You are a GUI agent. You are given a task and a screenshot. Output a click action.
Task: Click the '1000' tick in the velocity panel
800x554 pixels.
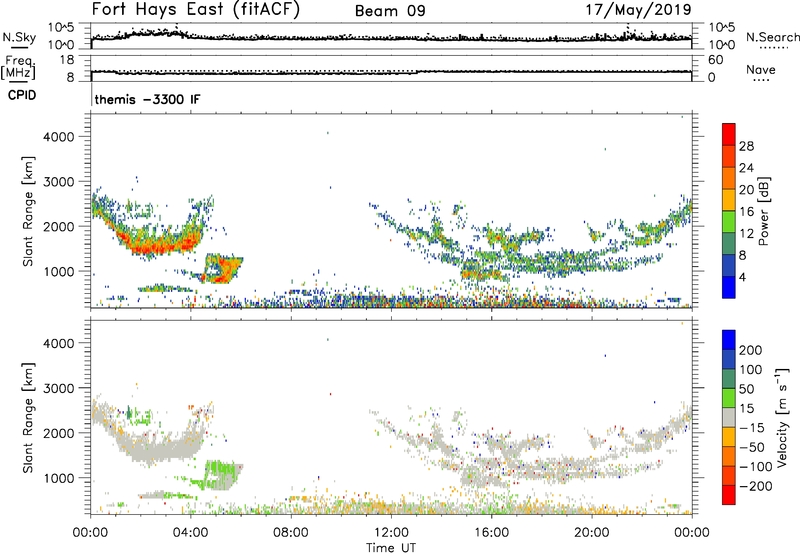coord(58,478)
